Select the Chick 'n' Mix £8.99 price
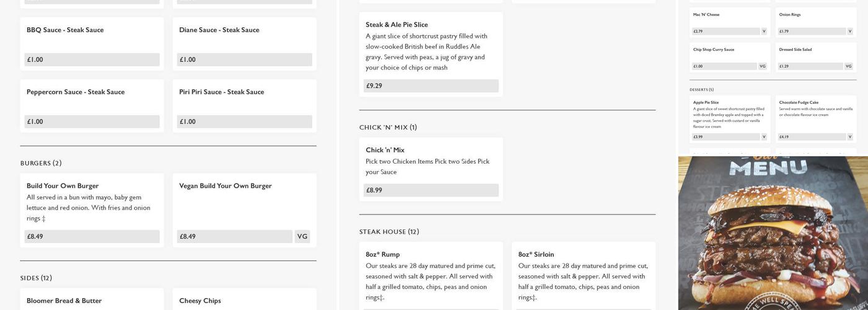 (x=431, y=190)
